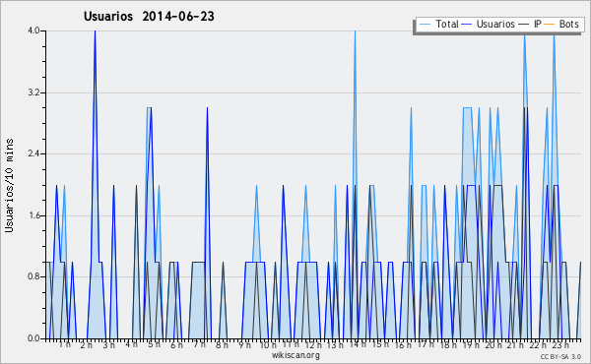591x364 pixels.
Task: Click the '18 h' x-axis label
Action: point(448,344)
